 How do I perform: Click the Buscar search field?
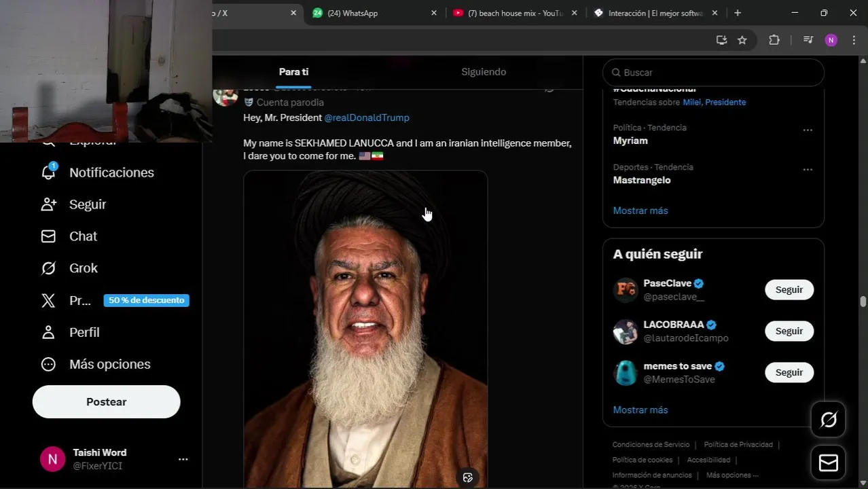pyautogui.click(x=713, y=73)
